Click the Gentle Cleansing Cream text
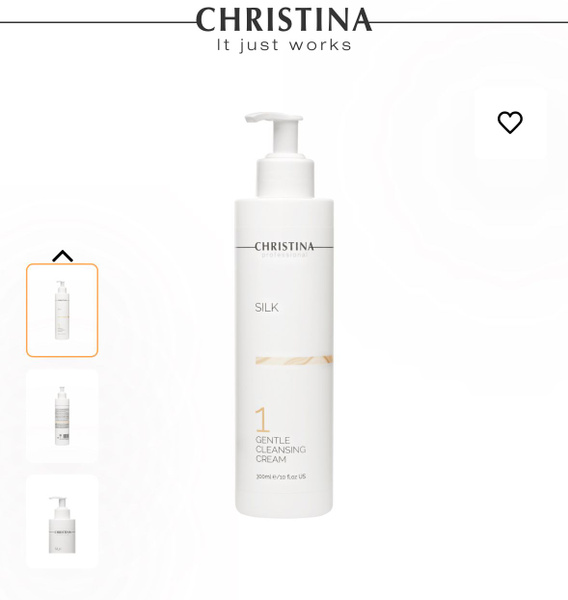The height and width of the screenshot is (600, 568). [280, 449]
